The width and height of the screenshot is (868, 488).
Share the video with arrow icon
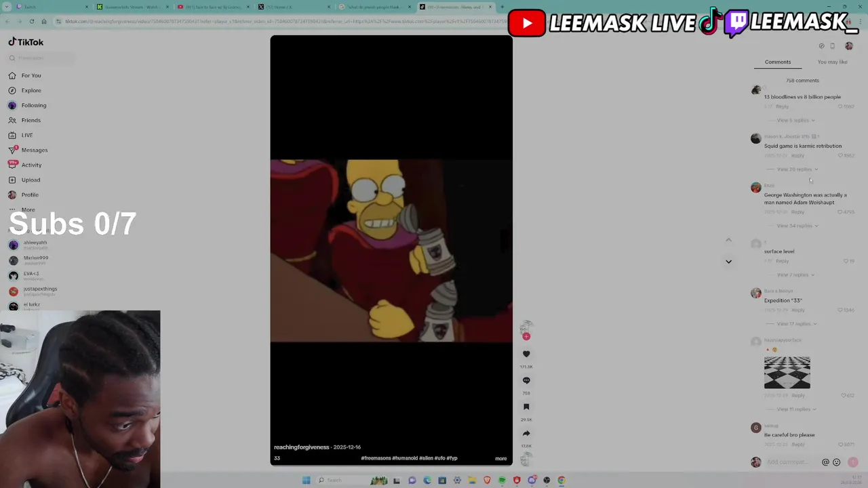[x=526, y=433]
